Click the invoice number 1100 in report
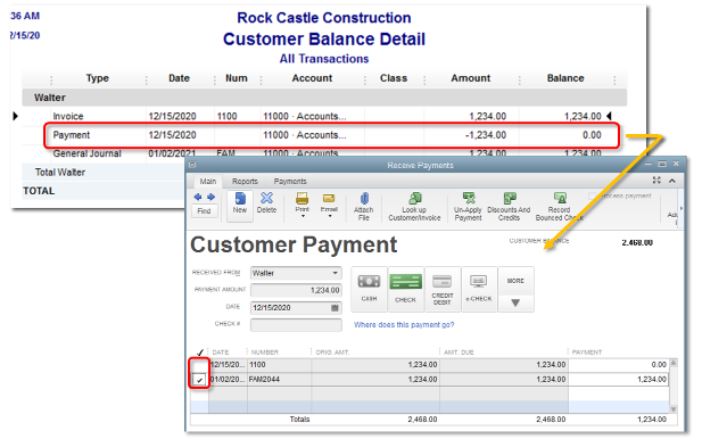The height and width of the screenshot is (448, 701). (x=227, y=116)
